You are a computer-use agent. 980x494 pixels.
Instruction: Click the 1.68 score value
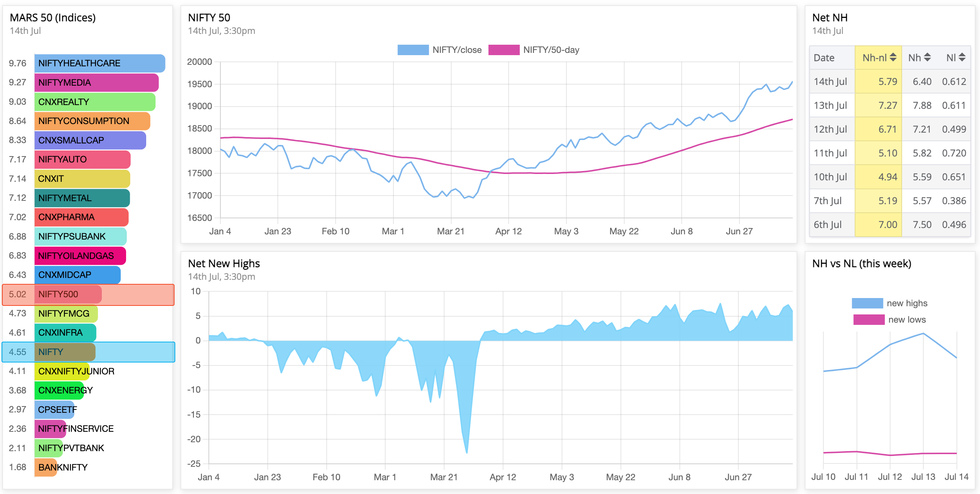coord(18,468)
